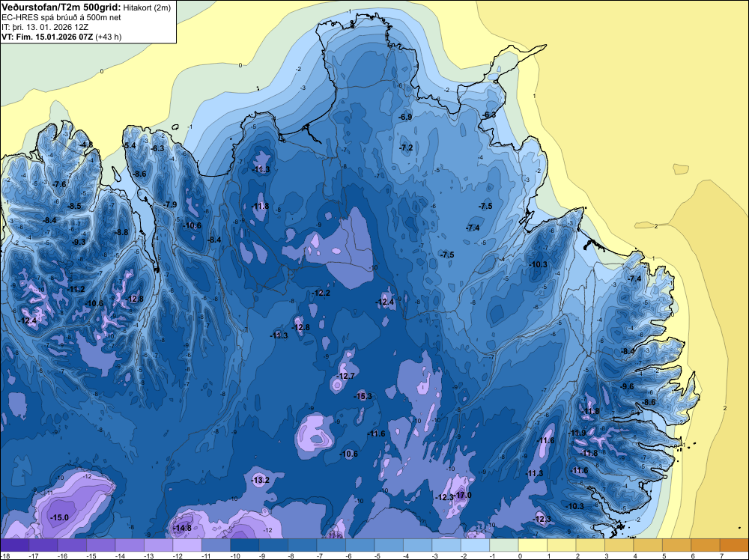Viewport: 749px width, 560px height.
Task: Click the 'IT: þri. 13. 01. 2026 12Z' line
Action: coord(45,27)
